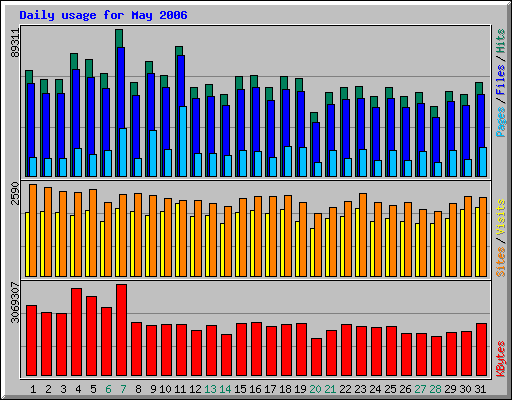Select green weekend day label 6
This screenshot has width=512, height=400.
tap(108, 389)
